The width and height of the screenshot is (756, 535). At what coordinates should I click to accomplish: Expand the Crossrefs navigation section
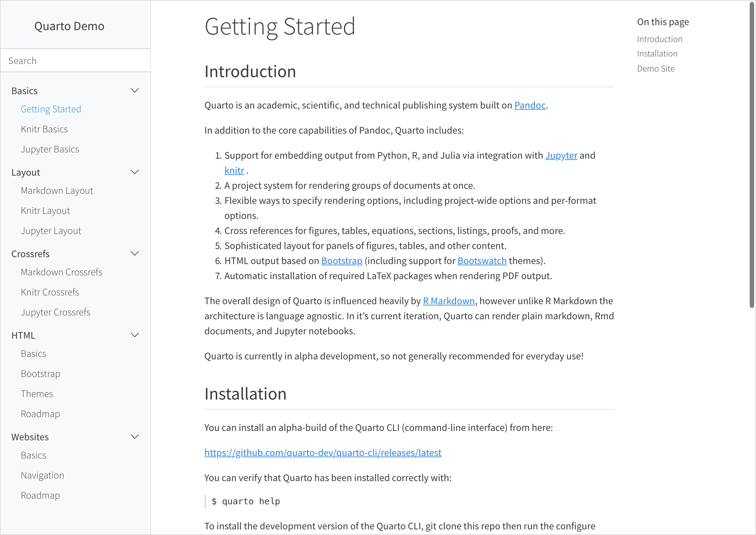(134, 254)
